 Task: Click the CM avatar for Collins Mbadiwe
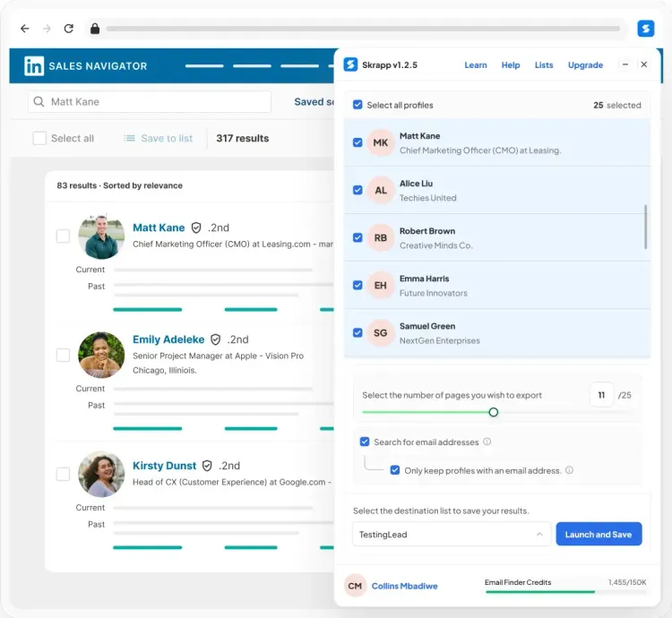point(355,586)
